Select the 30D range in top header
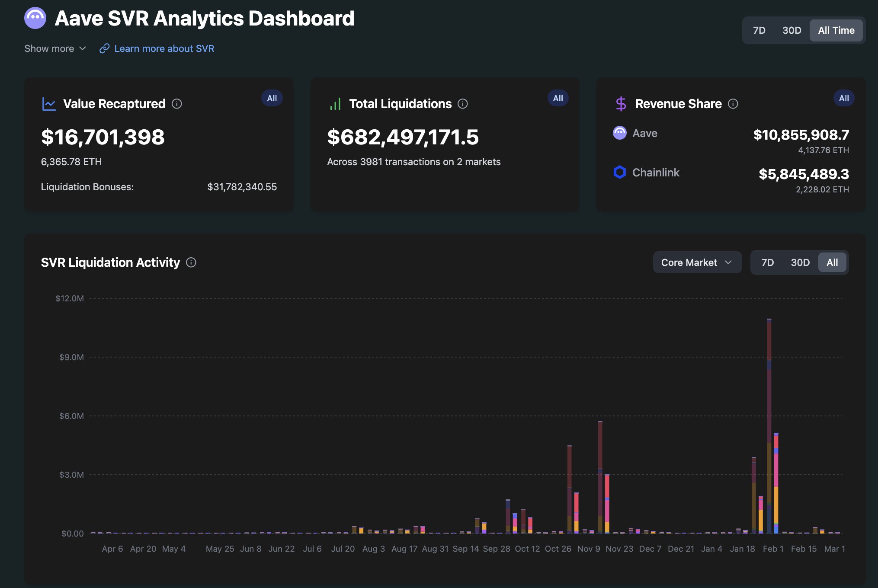 pos(791,30)
